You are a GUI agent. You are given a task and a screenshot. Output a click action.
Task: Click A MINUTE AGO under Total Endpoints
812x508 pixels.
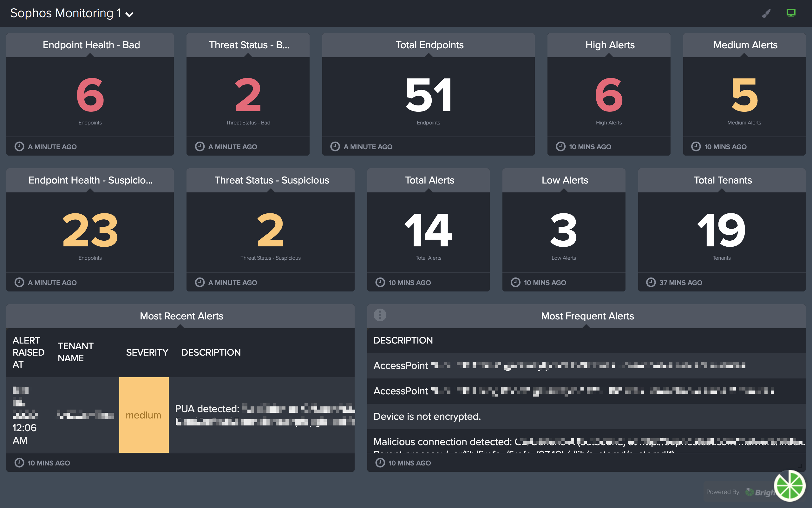pyautogui.click(x=368, y=147)
